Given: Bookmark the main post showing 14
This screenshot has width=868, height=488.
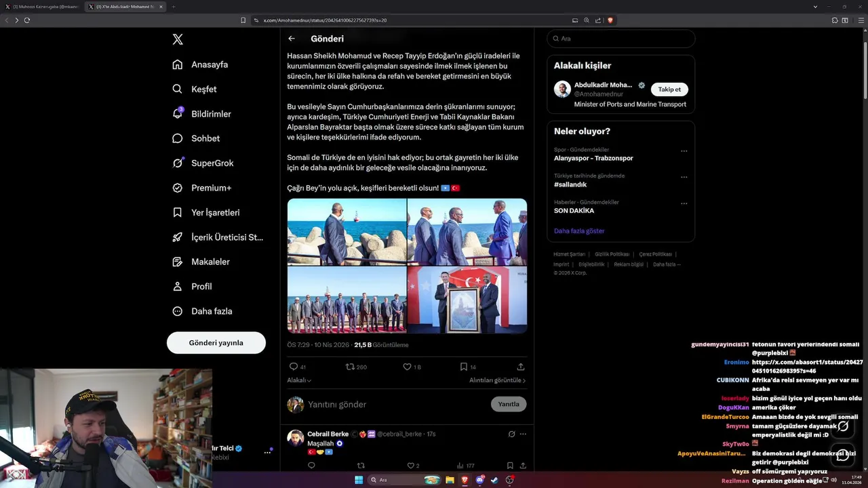Looking at the screenshot, I should coord(464,367).
